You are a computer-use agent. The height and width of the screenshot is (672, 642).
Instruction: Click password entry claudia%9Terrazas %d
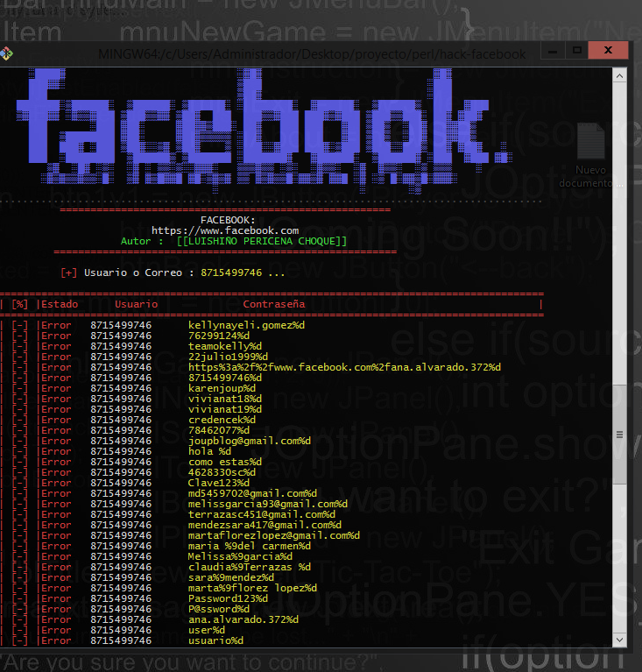pos(250,567)
